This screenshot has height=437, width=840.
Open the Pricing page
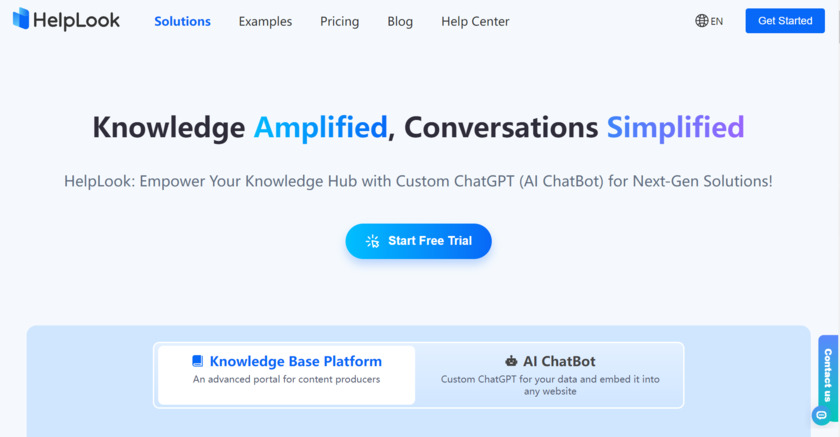(339, 21)
